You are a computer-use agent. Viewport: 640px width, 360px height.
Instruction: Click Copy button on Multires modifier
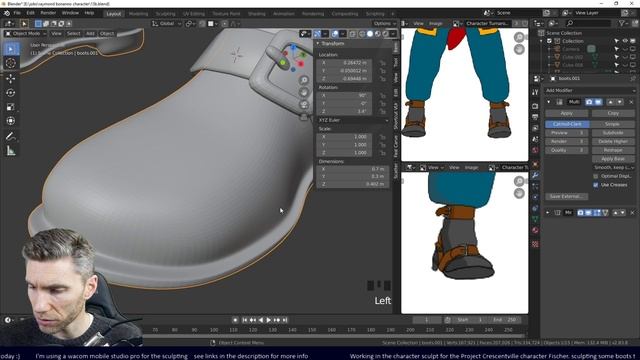(613, 113)
